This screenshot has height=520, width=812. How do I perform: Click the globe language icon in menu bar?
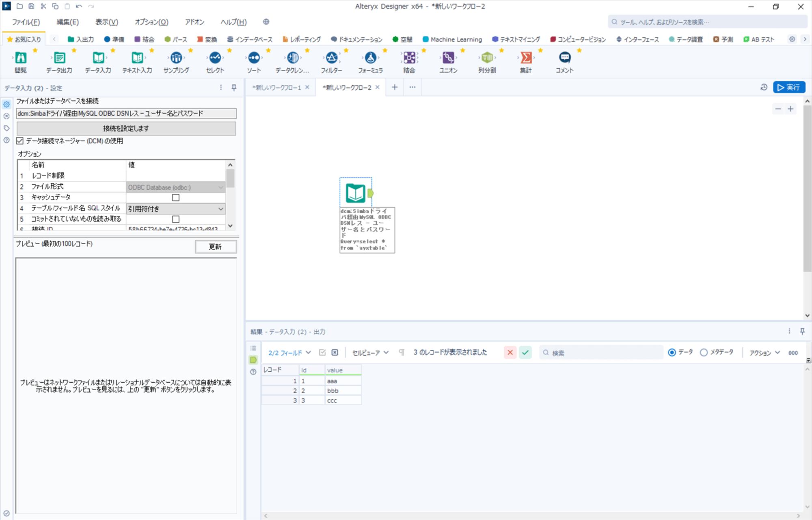[266, 22]
